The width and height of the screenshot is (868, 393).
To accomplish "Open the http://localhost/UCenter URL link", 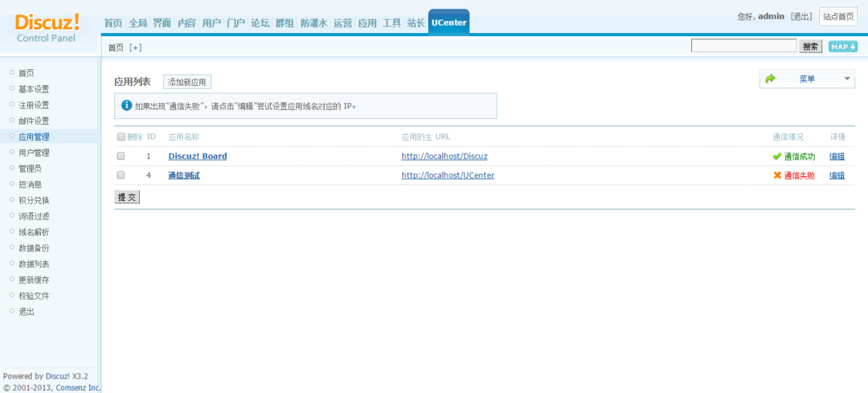I will [x=448, y=175].
